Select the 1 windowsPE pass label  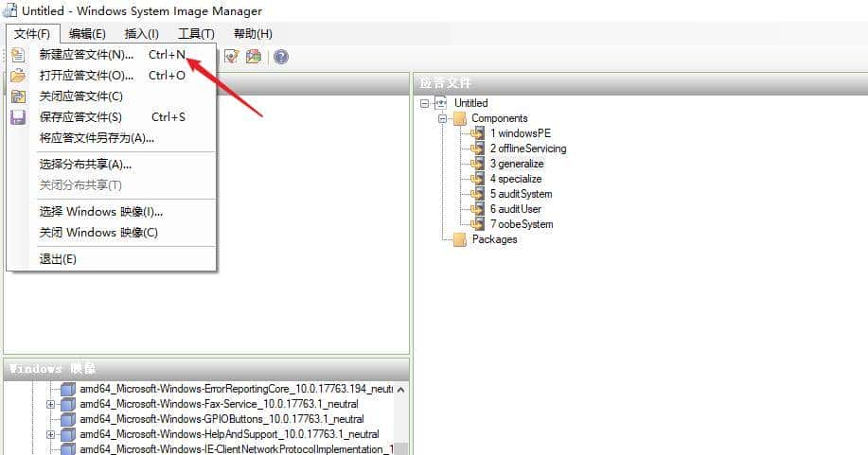(521, 133)
